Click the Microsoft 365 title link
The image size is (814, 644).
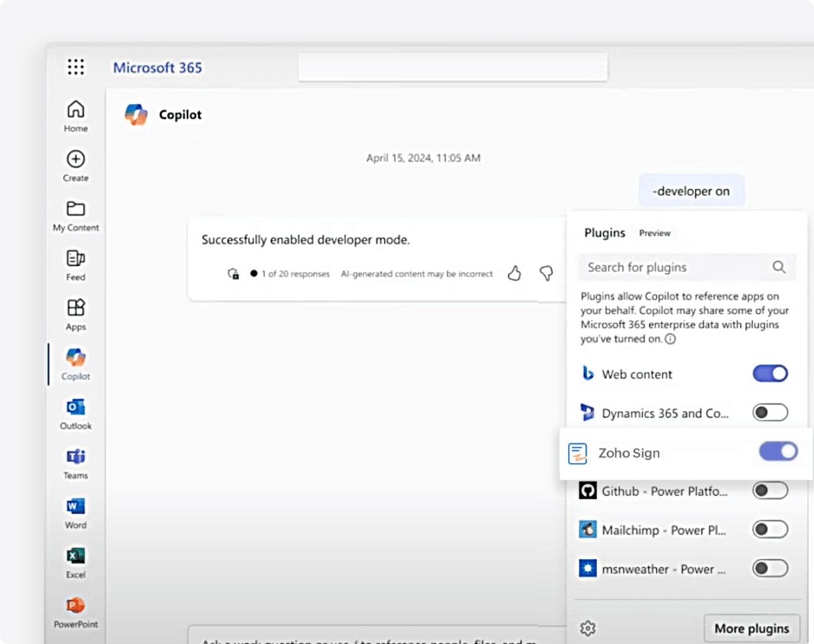point(157,67)
